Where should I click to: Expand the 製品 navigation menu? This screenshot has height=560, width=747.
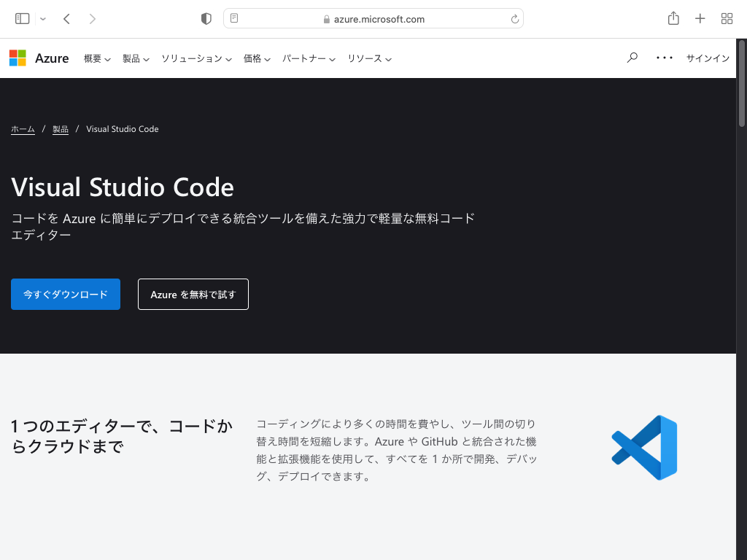[x=136, y=58]
